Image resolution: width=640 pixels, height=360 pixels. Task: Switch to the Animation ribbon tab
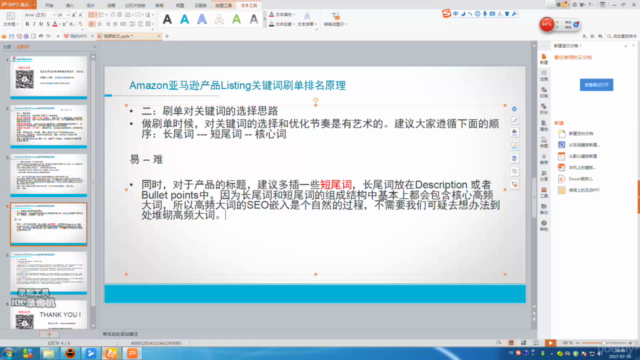(111, 5)
